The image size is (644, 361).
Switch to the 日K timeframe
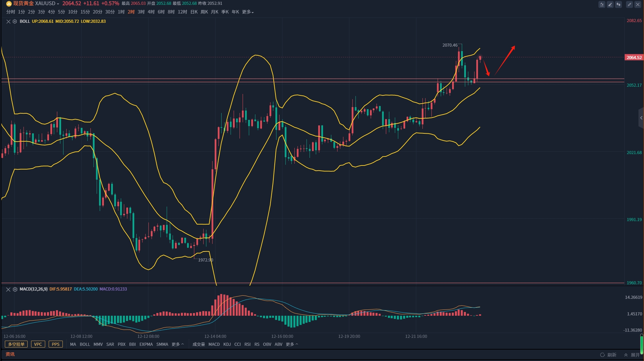[x=194, y=12]
